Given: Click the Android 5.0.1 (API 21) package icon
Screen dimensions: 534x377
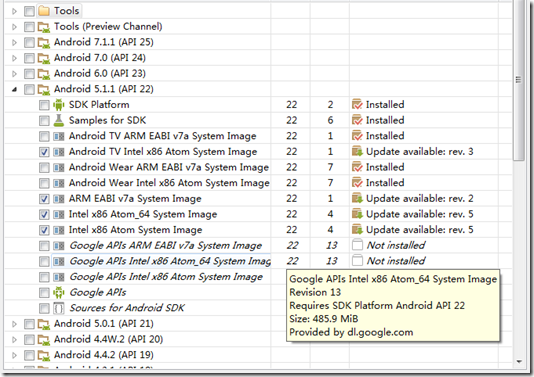Looking at the screenshot, I should (x=44, y=324).
